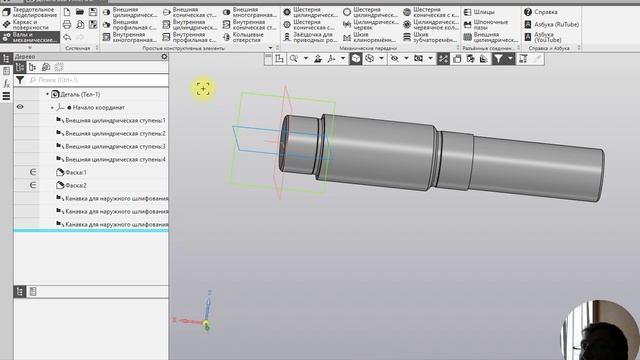
Task: Select Внешняя цилиндрическая ступень:1 in tree
Action: tap(111, 120)
